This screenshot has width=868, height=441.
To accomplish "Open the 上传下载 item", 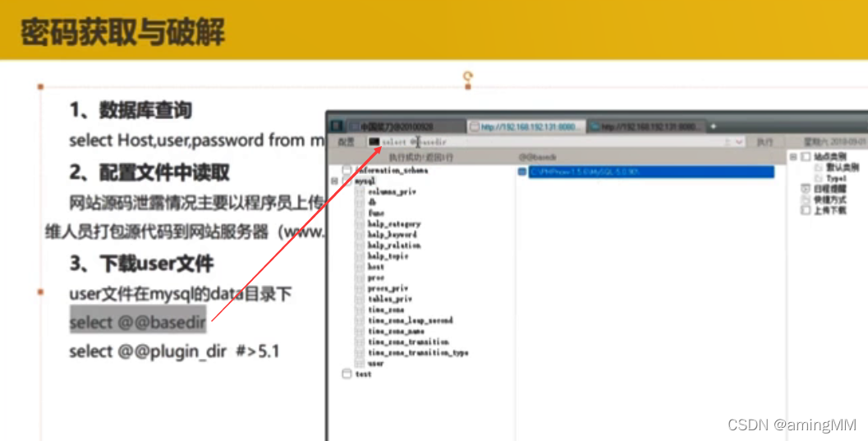I will 829,210.
